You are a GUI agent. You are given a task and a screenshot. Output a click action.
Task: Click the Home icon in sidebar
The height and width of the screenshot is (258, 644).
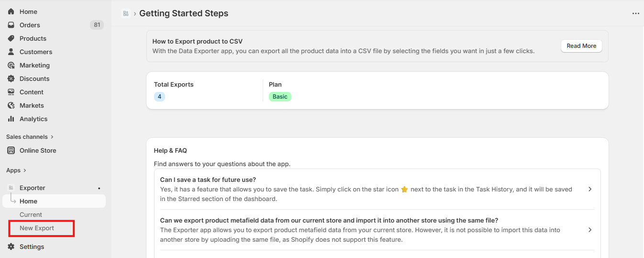pos(11,11)
